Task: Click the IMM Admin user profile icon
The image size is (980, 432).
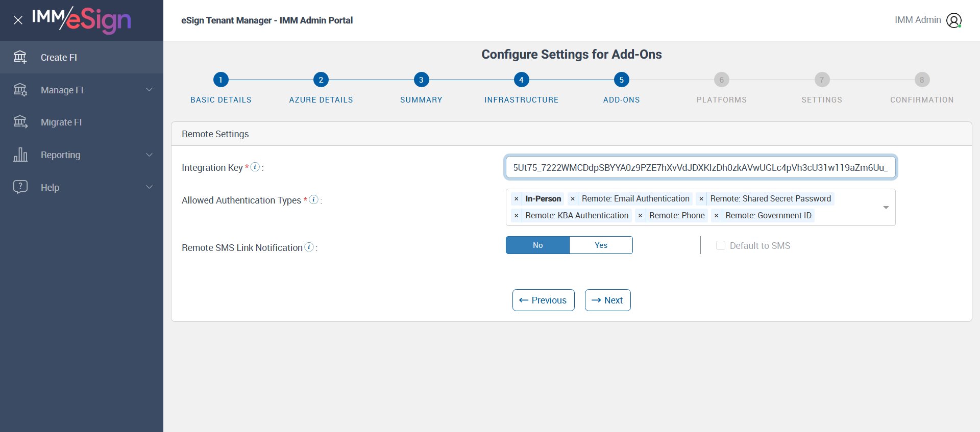Action: click(953, 20)
